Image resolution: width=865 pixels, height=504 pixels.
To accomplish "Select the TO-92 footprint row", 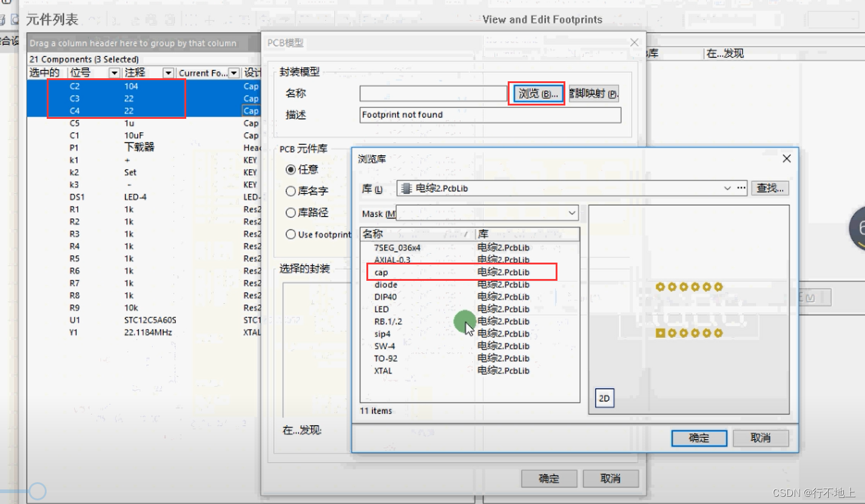I will coord(470,358).
